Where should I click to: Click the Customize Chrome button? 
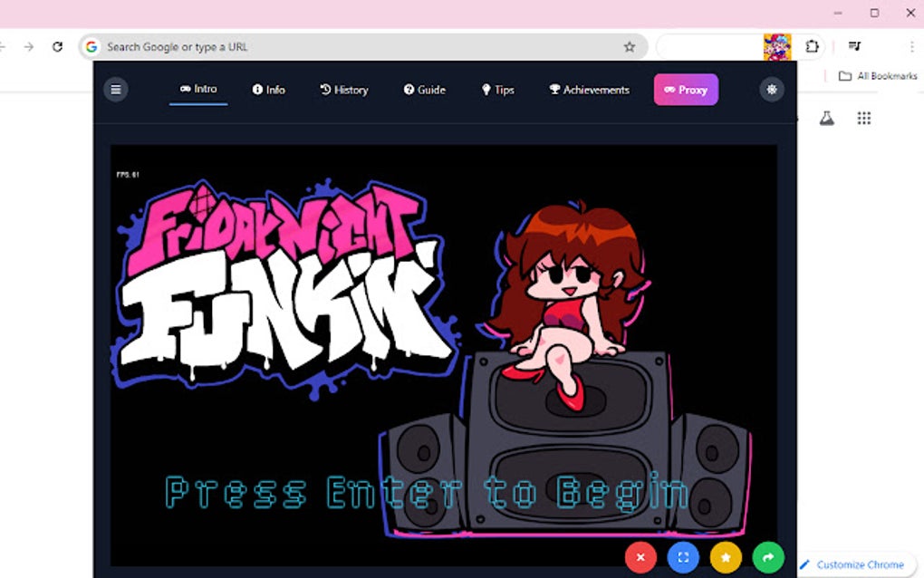[852, 564]
